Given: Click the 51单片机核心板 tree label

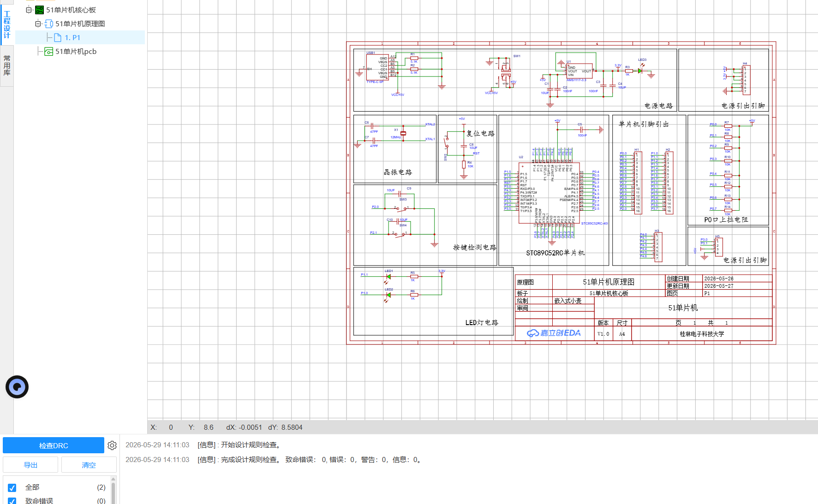Looking at the screenshot, I should 71,10.
